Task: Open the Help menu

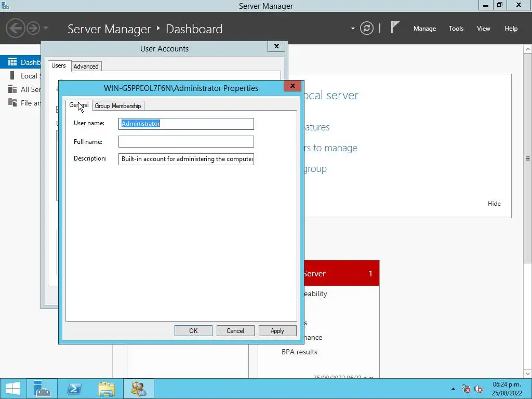Action: [x=511, y=29]
